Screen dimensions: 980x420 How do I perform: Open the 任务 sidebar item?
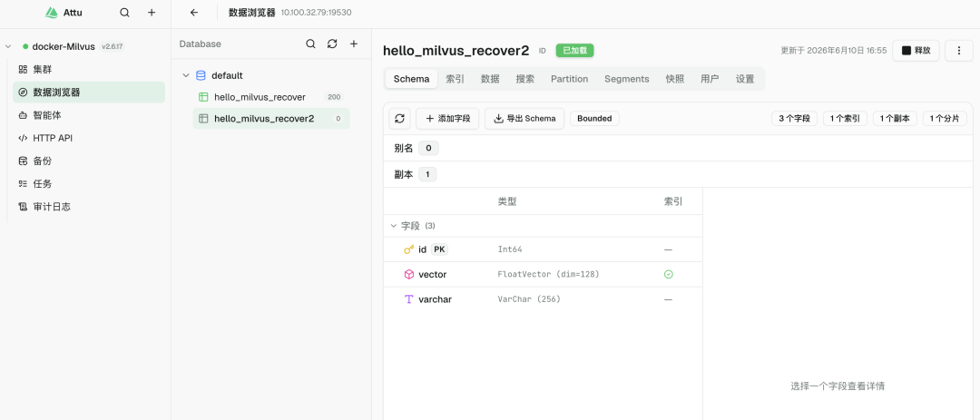89,184
